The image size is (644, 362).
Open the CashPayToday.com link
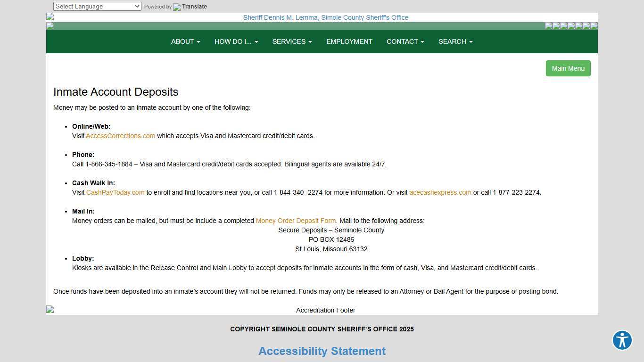[x=115, y=192]
